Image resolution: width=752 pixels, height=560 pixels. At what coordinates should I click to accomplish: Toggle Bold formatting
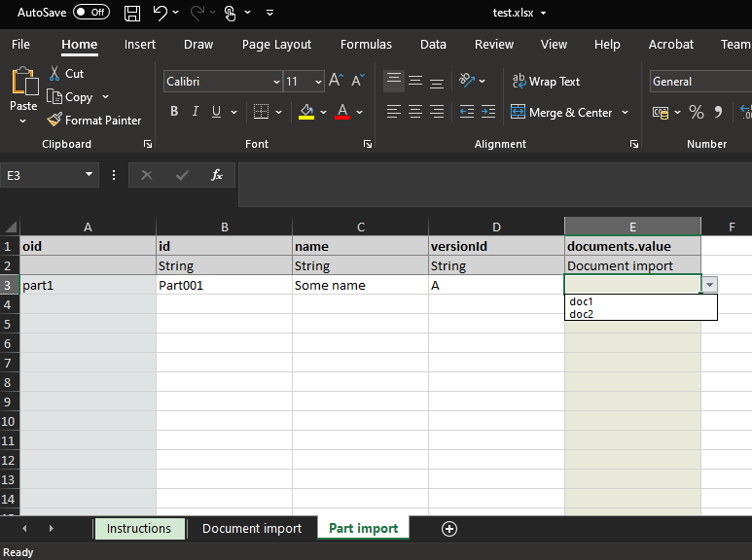(174, 111)
